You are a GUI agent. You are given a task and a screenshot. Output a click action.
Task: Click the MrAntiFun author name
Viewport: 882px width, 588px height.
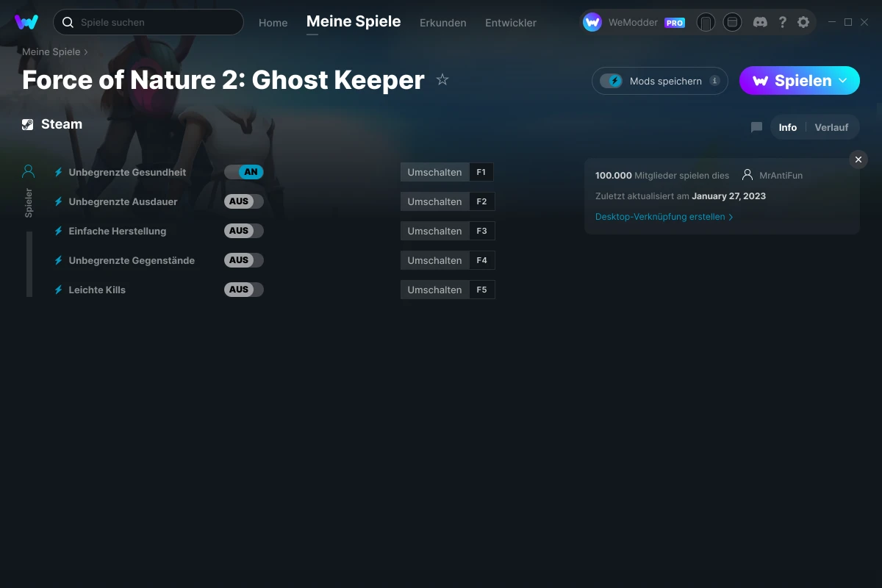click(x=781, y=176)
